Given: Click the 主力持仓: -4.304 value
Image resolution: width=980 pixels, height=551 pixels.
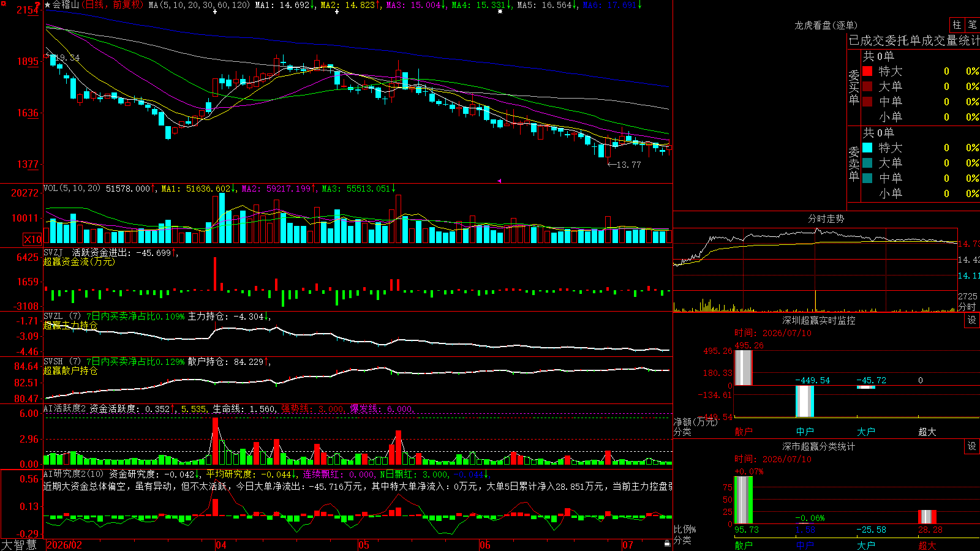Looking at the screenshot, I should [x=228, y=317].
